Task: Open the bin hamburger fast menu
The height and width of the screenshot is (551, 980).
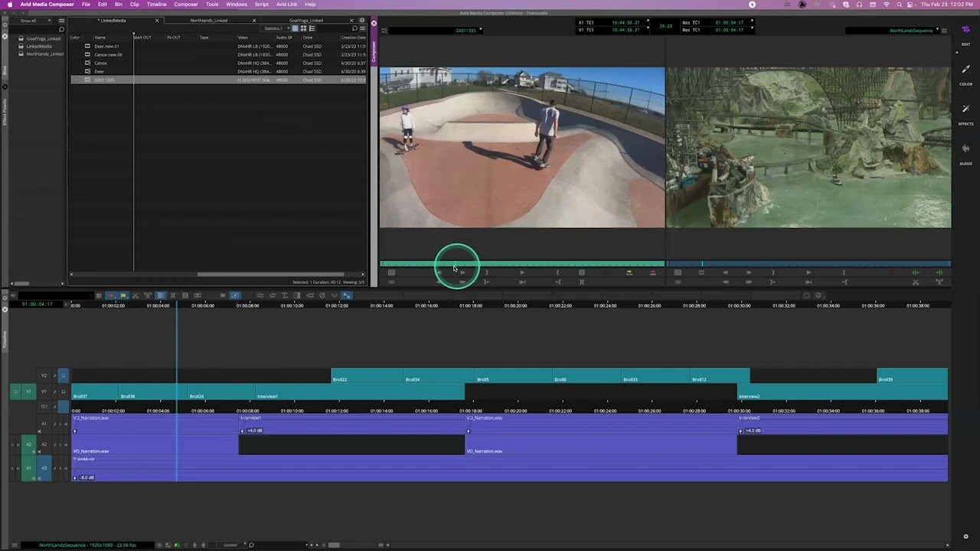Action: (x=363, y=28)
